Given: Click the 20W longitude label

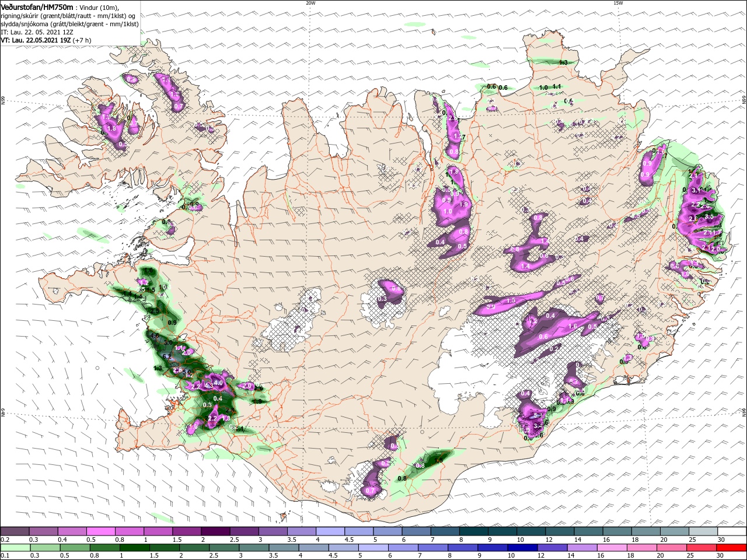Looking at the screenshot, I should pyautogui.click(x=310, y=3).
